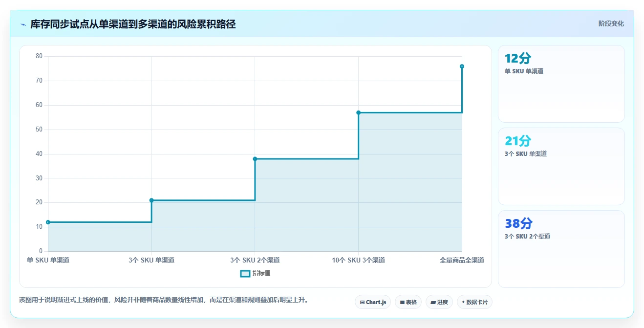The image size is (644, 328).
Task: Toggle the 指标值 legend item
Action: [256, 273]
